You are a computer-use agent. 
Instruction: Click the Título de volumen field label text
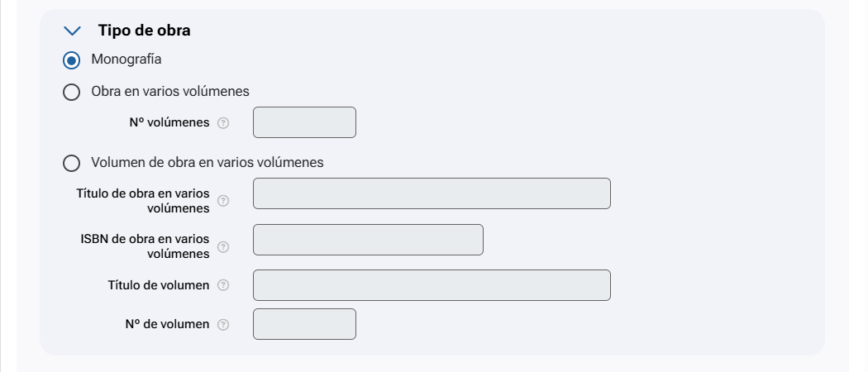tap(159, 285)
